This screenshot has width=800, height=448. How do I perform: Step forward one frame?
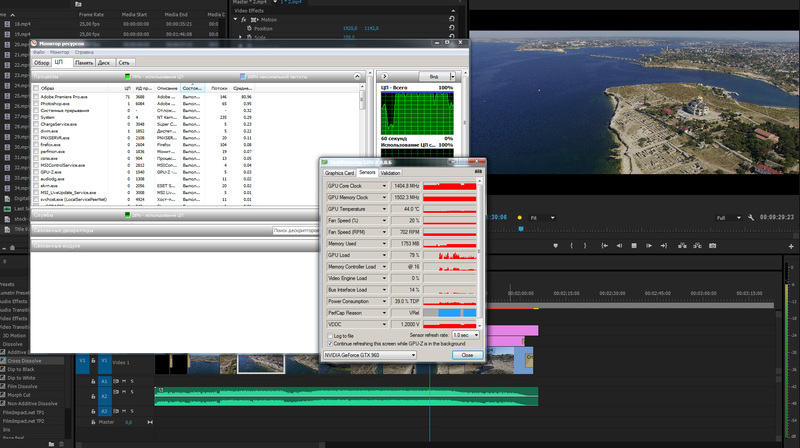point(648,246)
